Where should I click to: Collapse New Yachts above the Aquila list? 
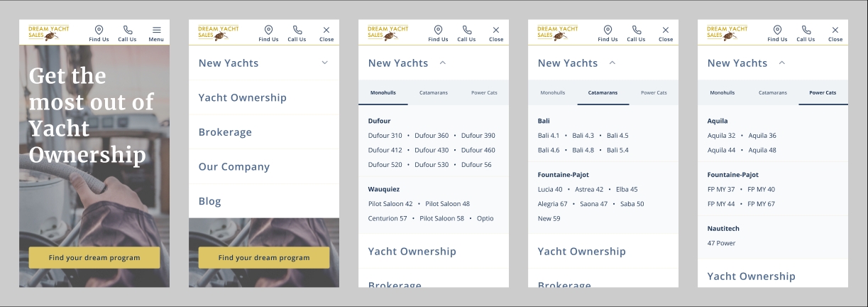click(782, 63)
